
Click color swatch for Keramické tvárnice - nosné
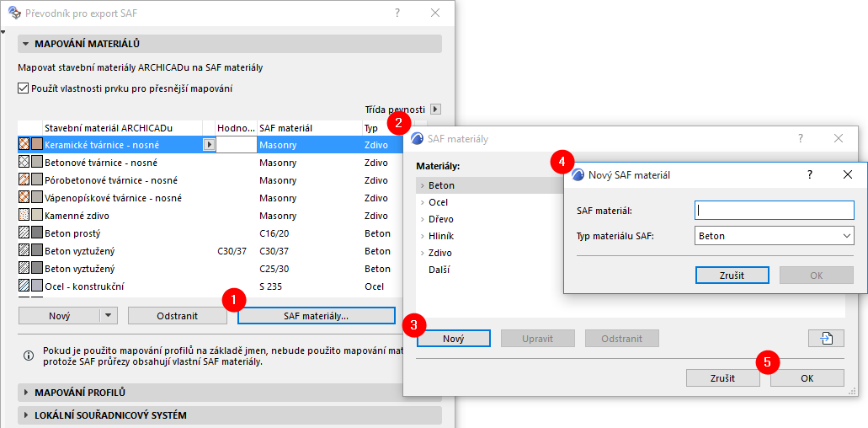(37, 145)
